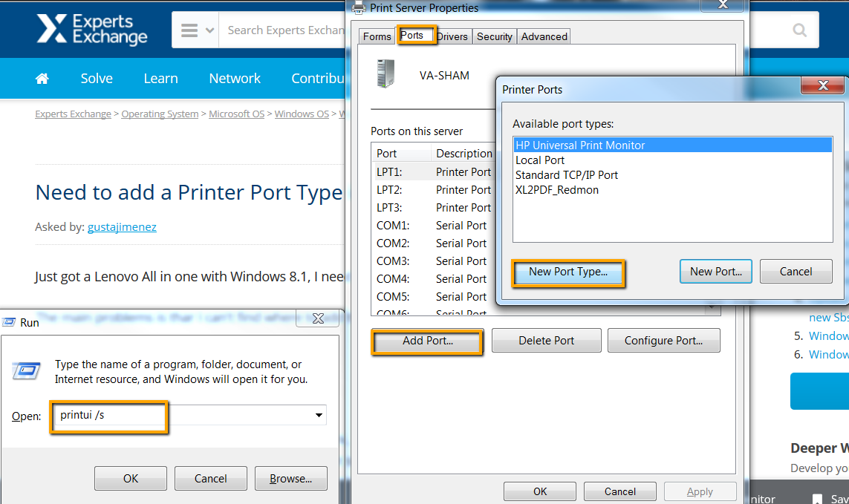Viewport: 849px width, 504px height.
Task: Click the Network navigation item
Action: (234, 78)
